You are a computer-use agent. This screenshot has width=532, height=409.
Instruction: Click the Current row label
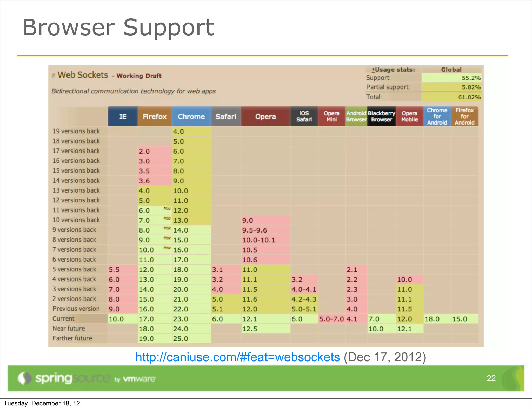63,319
